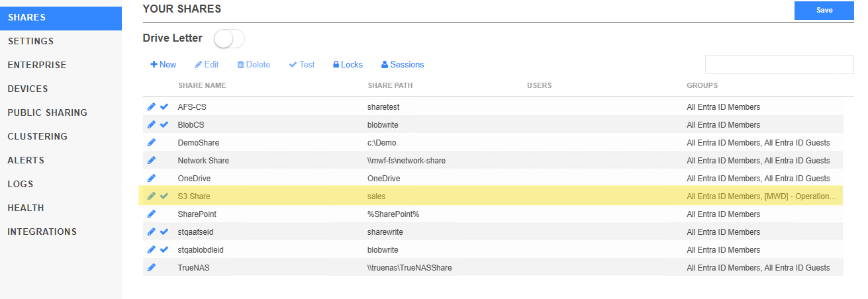Click the blue Save button
This screenshot has width=868, height=299.
[824, 10]
